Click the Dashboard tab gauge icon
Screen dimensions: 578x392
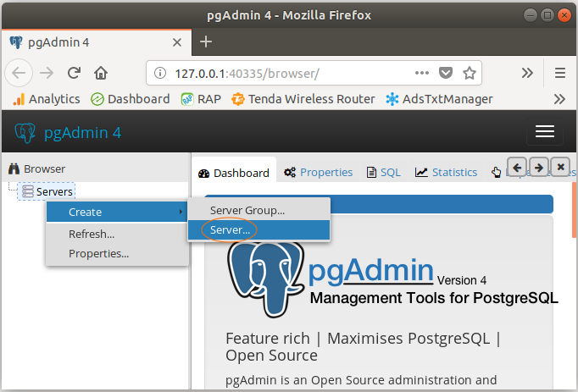[x=203, y=174]
